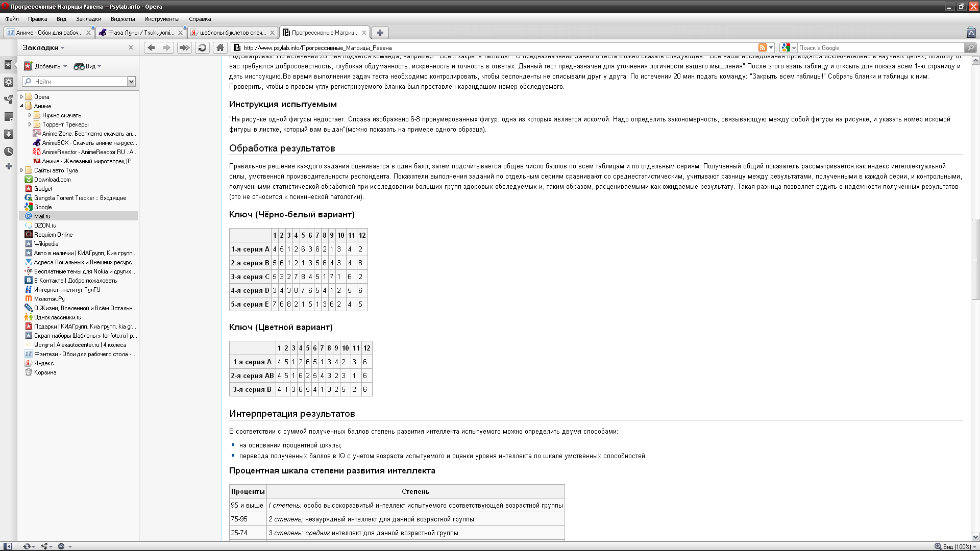980x551 pixels.
Task: Open the Инструменты menu
Action: click(162, 19)
